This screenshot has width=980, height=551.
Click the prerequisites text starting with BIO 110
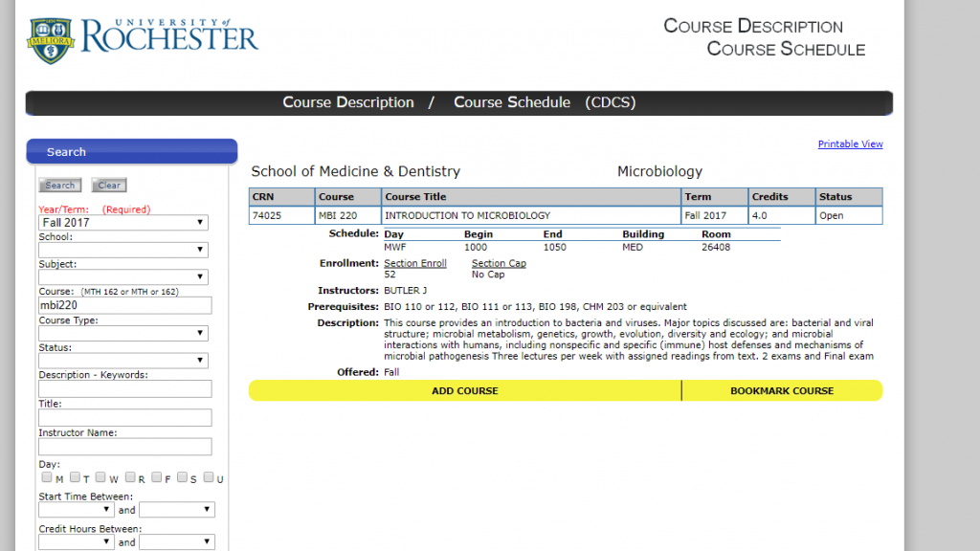[x=535, y=307]
